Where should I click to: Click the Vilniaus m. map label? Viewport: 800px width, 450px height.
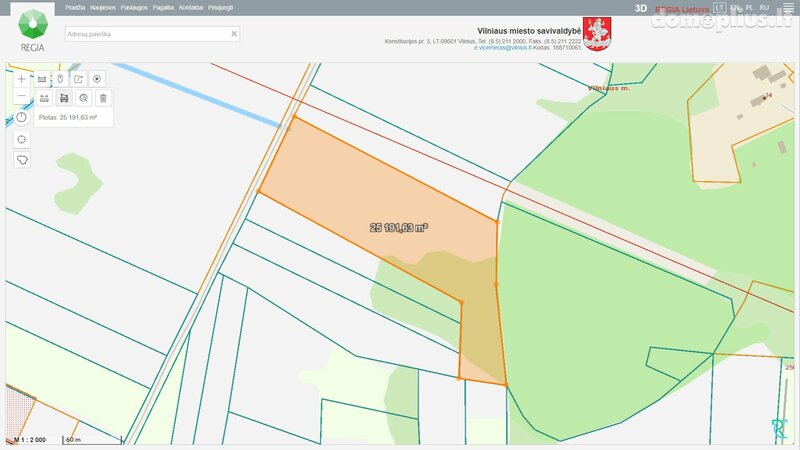point(609,88)
